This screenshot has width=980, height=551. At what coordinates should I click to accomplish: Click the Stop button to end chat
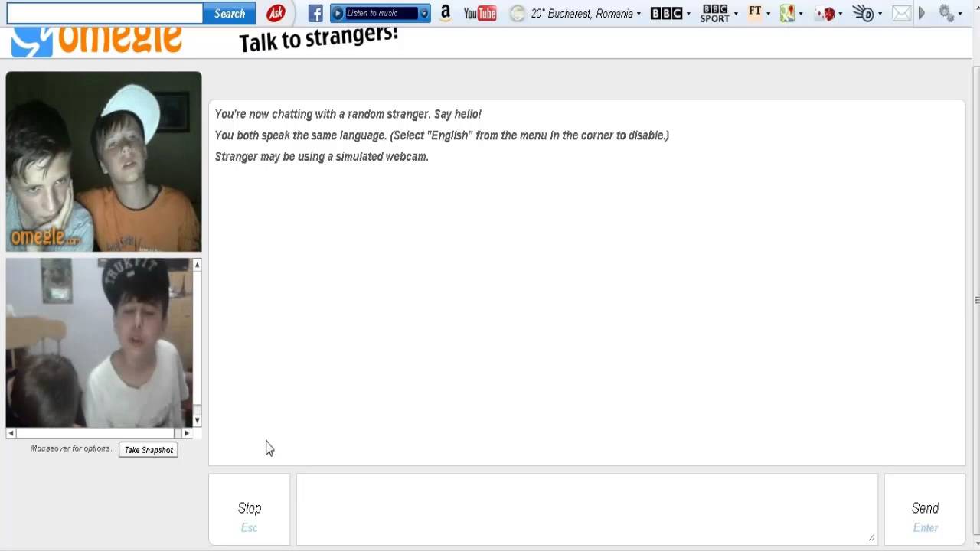(x=250, y=510)
